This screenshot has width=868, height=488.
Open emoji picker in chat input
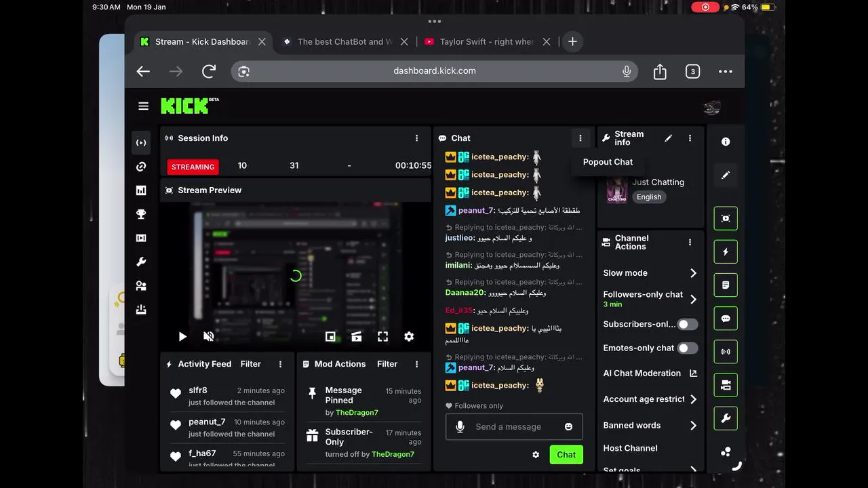click(568, 427)
